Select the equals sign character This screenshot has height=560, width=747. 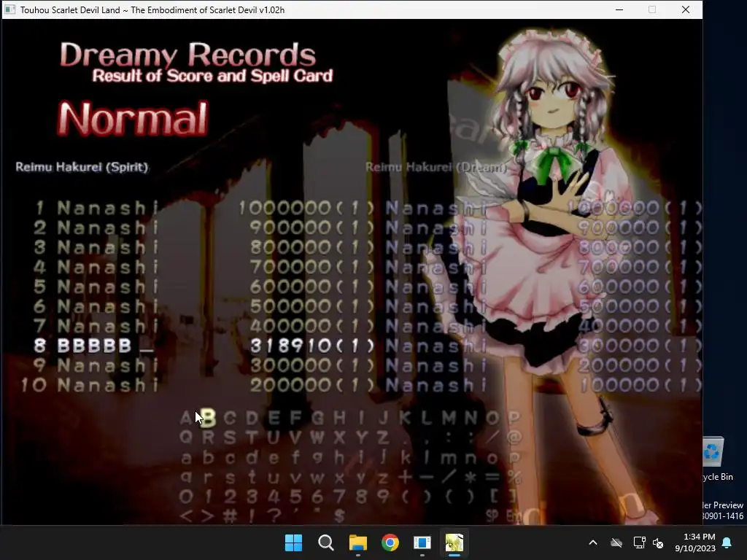[492, 477]
